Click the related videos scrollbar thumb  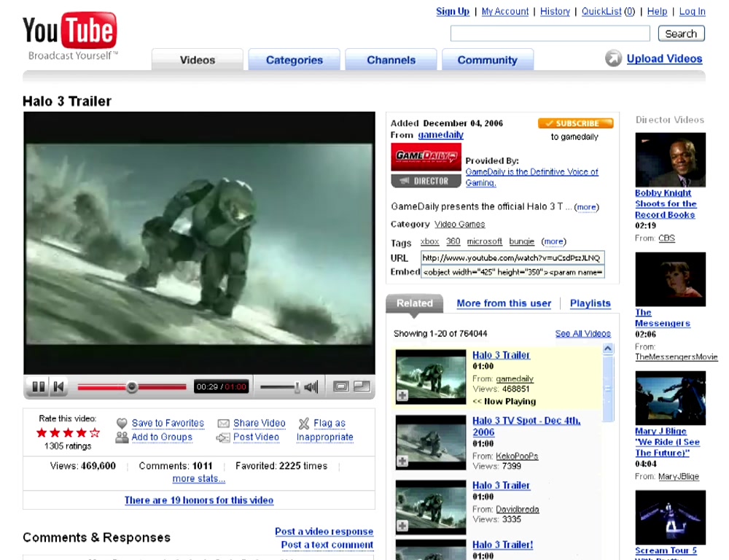[608, 389]
